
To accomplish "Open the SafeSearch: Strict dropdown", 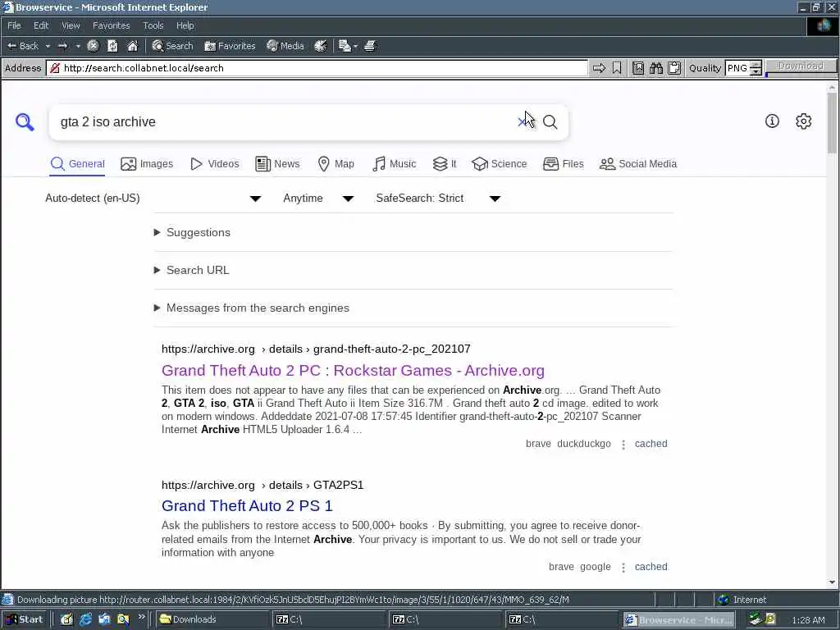I will (x=438, y=199).
